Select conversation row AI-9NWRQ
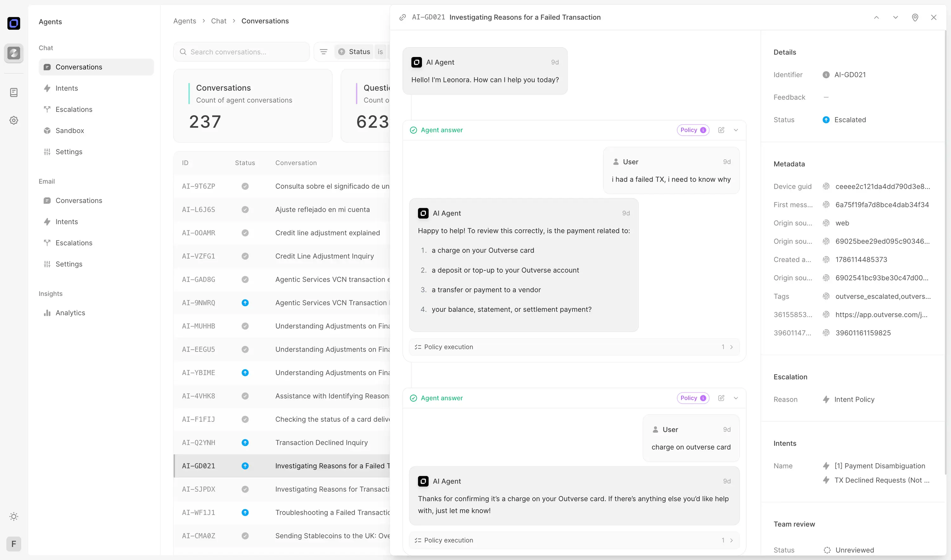Viewport: 951px width, 560px height. coord(282,302)
